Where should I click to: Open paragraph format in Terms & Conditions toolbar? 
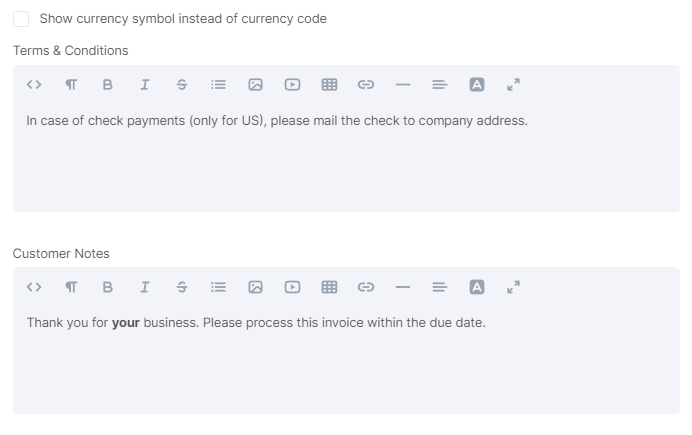click(71, 84)
